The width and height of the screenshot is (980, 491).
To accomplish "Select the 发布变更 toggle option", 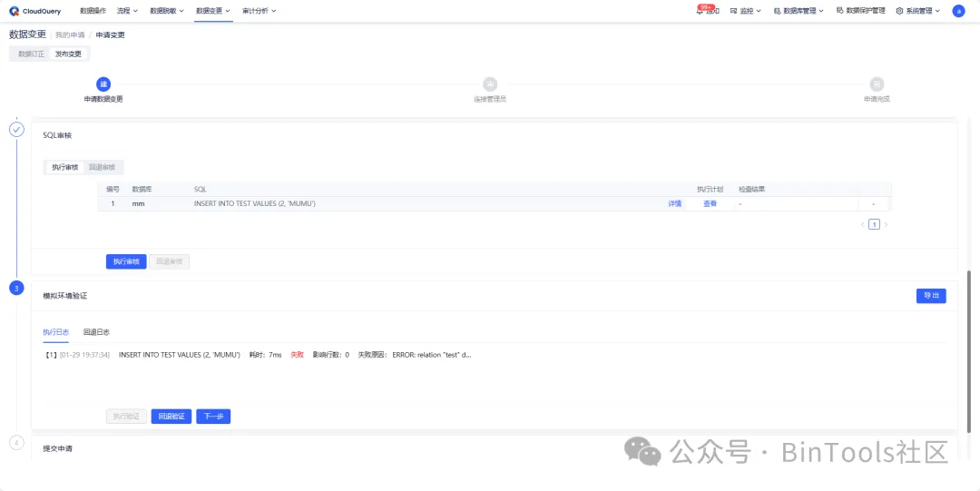I will click(68, 54).
